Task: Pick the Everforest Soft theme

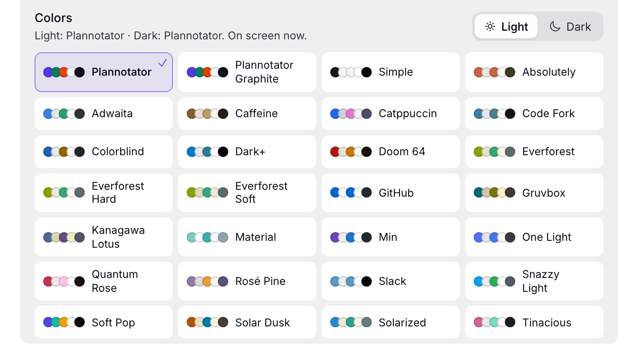Action: [247, 193]
